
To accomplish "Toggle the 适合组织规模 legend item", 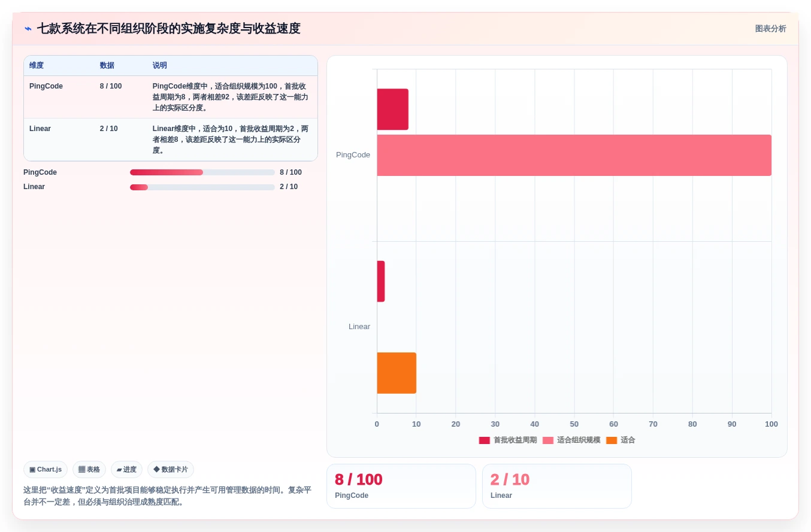I will 571,440.
